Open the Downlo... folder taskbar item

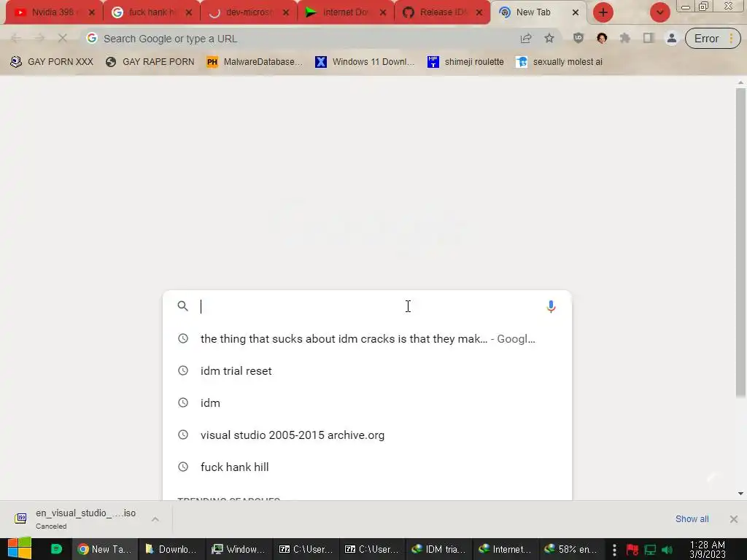coord(171,549)
